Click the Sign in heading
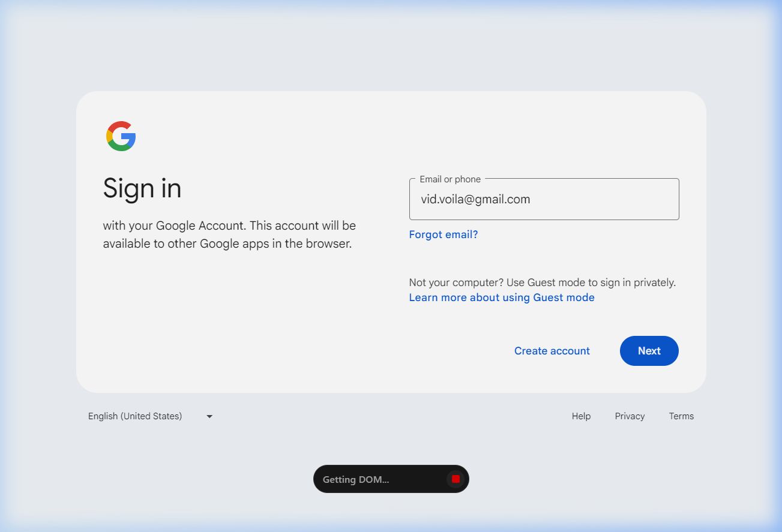Viewport: 782px width, 532px height. click(x=142, y=188)
